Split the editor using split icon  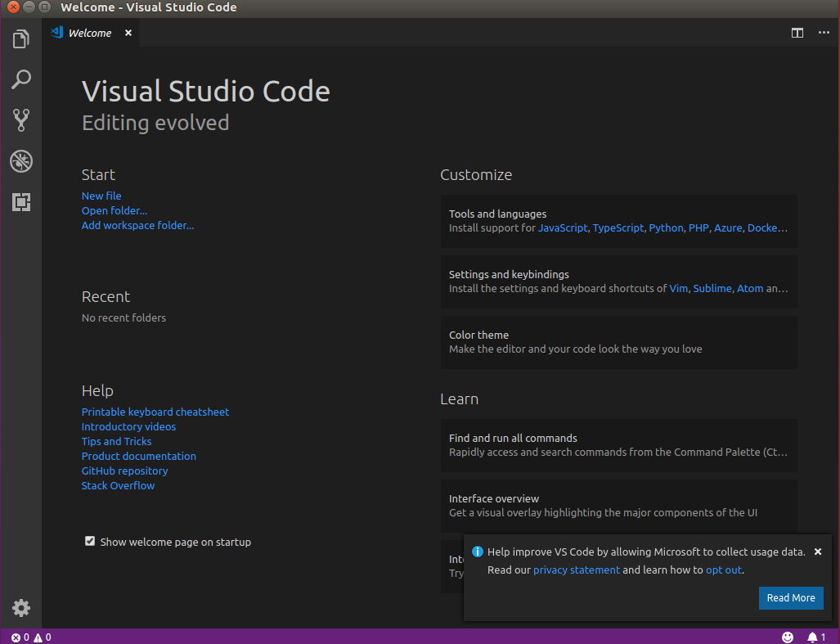point(797,33)
